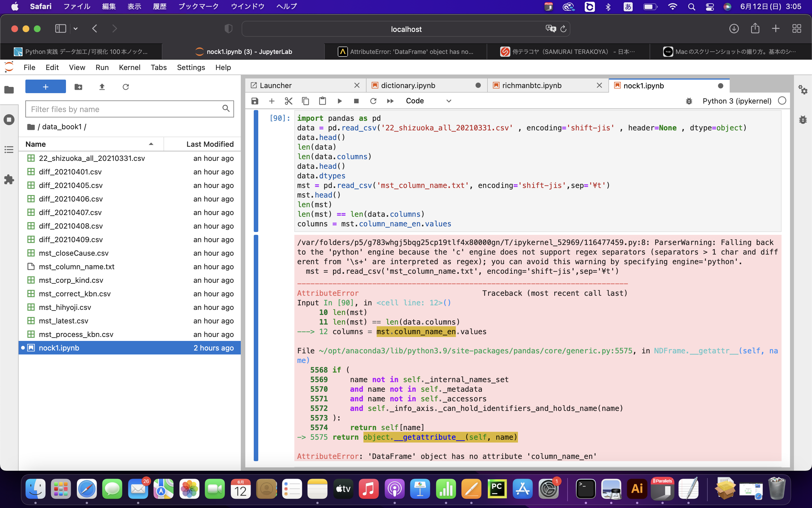This screenshot has width=812, height=508.
Task: Click the Python 3 (ipykernel) kernel name
Action: [737, 101]
